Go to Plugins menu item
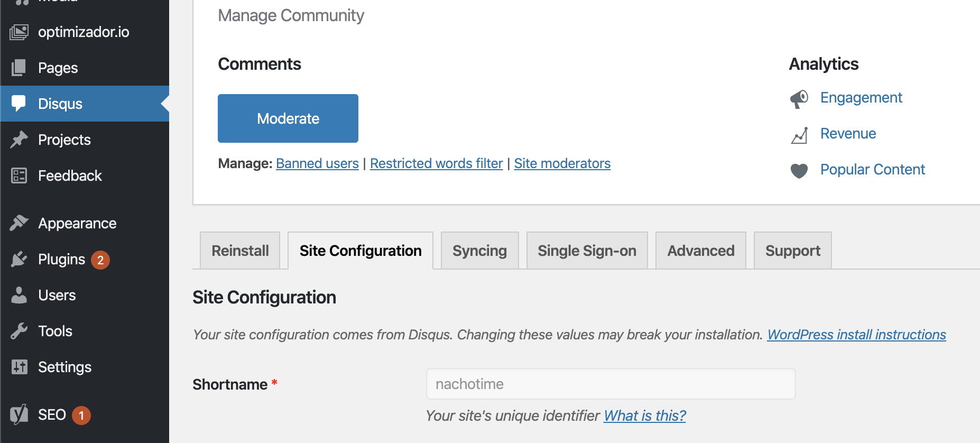The image size is (980, 443). click(x=85, y=259)
